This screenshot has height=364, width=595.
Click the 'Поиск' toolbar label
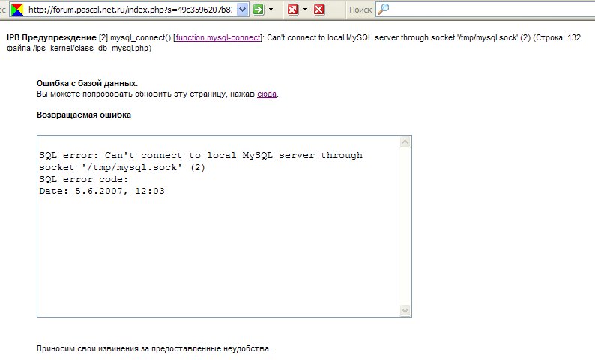pyautogui.click(x=360, y=10)
